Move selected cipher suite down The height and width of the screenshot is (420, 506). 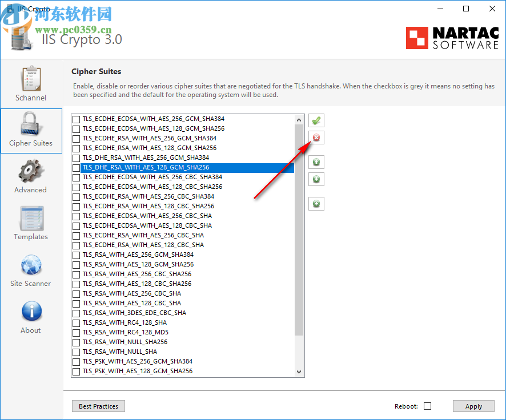coord(316,179)
